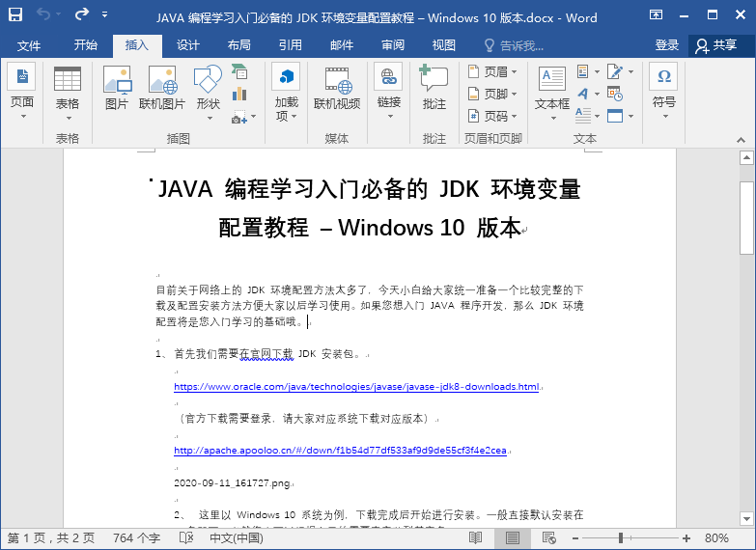Open the File (文件) menu
The width and height of the screenshot is (756, 550).
point(29,45)
